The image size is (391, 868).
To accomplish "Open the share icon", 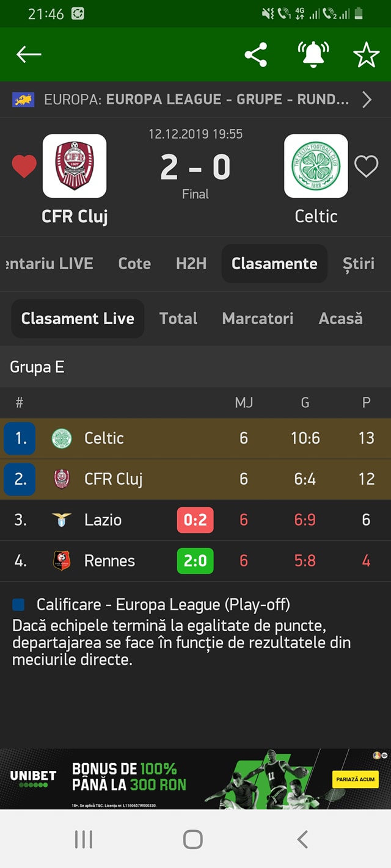I will pos(256,55).
